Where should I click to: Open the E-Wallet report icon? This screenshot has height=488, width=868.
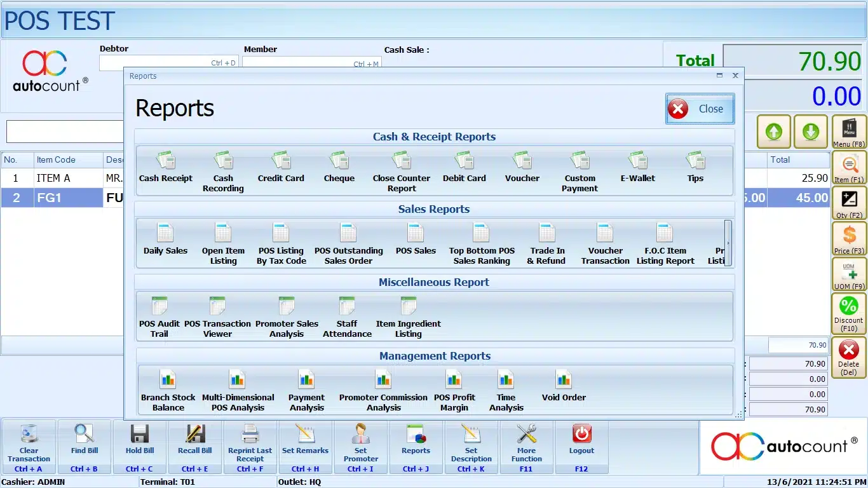pos(637,168)
